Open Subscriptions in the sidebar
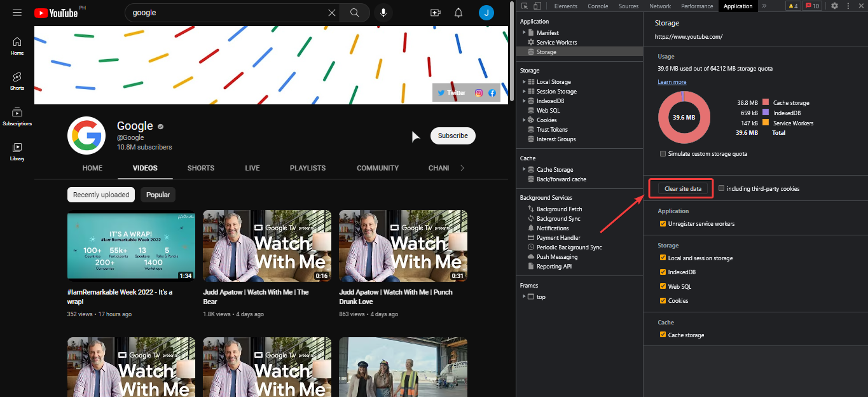This screenshot has width=868, height=397. point(17,116)
